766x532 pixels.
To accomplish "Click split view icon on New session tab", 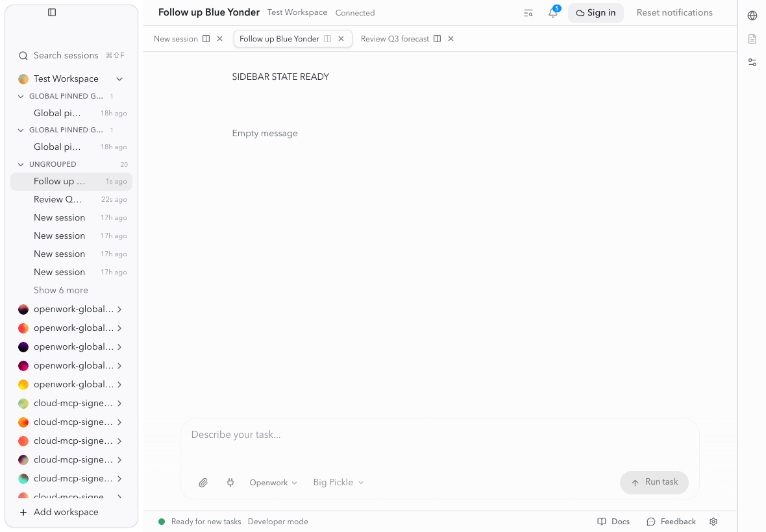I will coord(206,38).
